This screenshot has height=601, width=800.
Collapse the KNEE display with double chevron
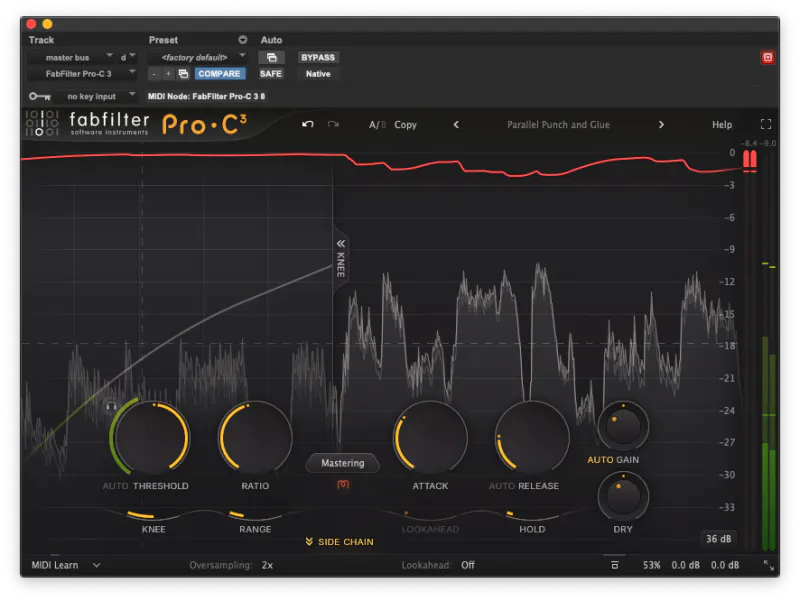click(x=341, y=243)
